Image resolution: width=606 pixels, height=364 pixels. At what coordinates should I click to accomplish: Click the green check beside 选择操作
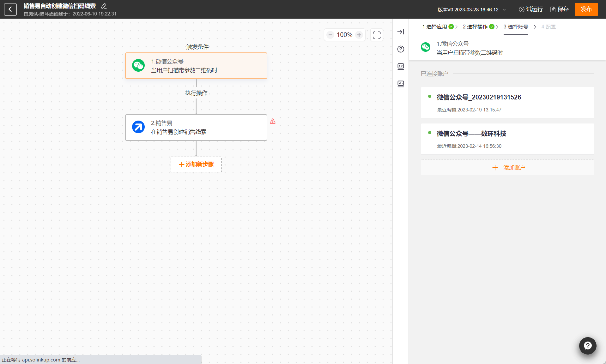click(x=492, y=27)
